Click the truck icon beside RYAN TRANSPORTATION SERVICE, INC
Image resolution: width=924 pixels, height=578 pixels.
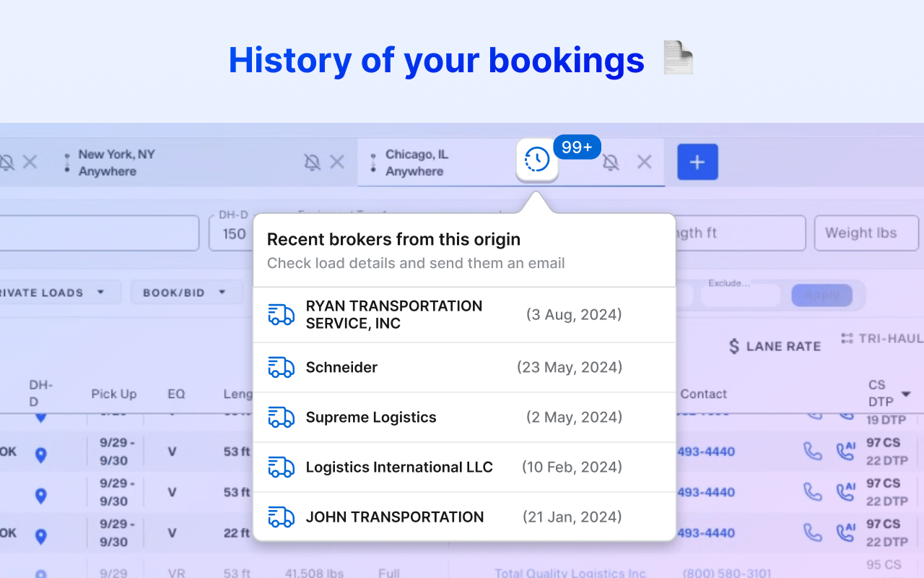click(281, 314)
